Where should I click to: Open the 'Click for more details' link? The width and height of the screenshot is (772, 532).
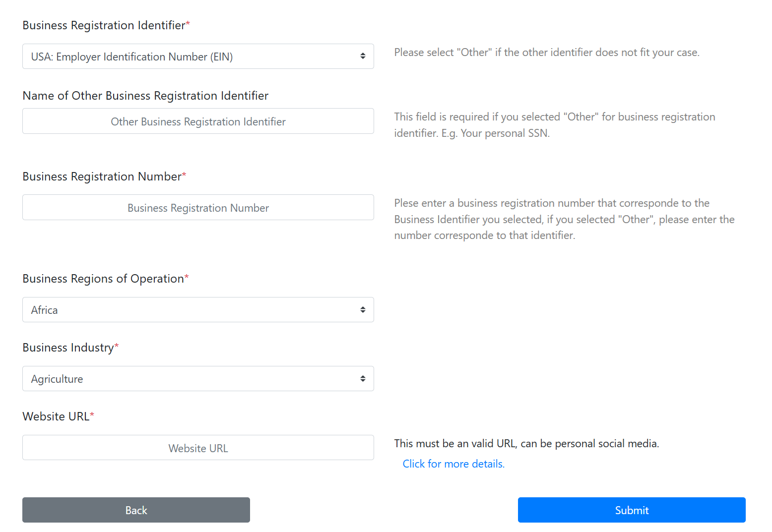pos(453,464)
